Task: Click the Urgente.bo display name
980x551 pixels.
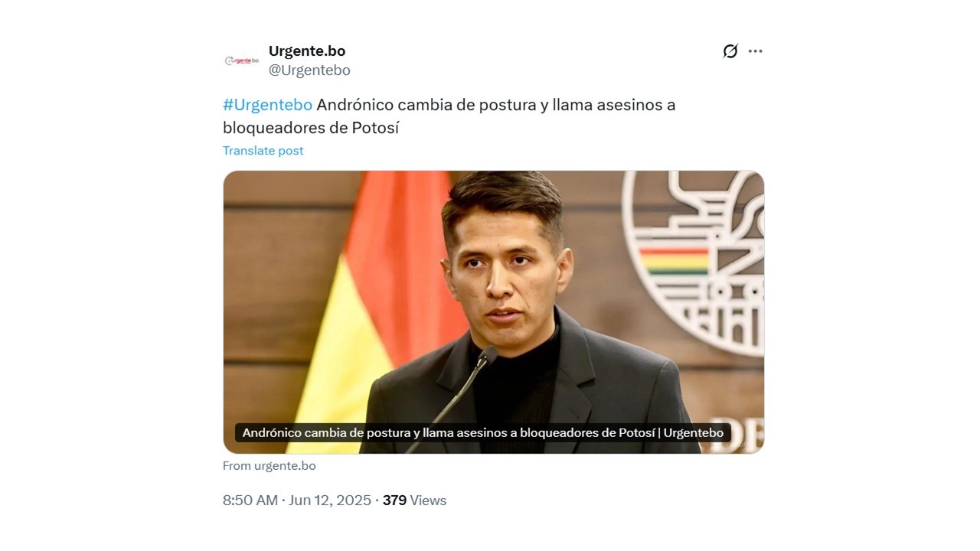Action: click(307, 51)
